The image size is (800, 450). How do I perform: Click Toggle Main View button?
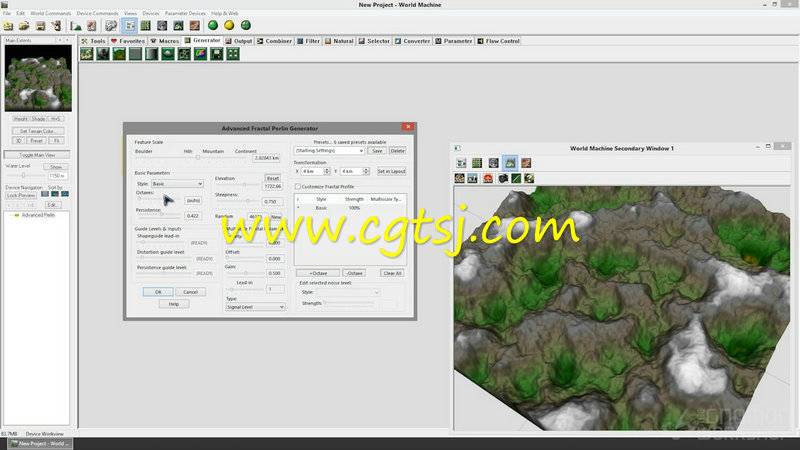[x=37, y=155]
